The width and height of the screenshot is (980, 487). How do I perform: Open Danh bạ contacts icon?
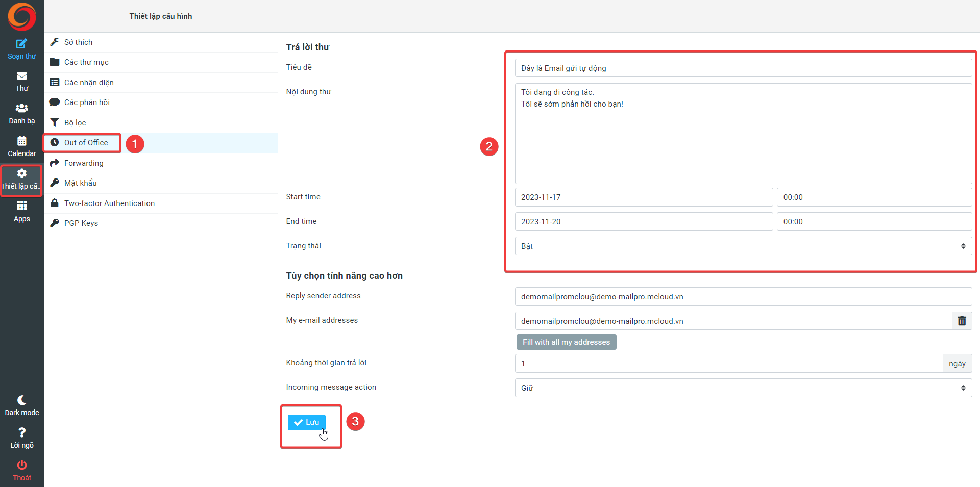[x=21, y=108]
